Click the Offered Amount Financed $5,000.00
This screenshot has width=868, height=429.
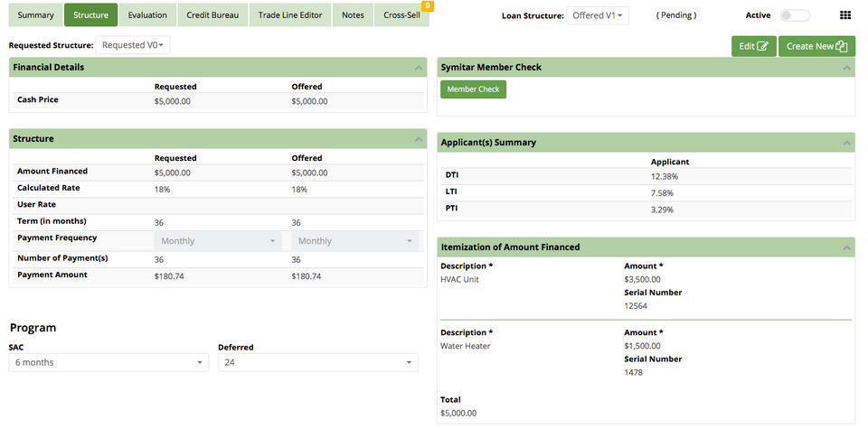click(x=309, y=173)
